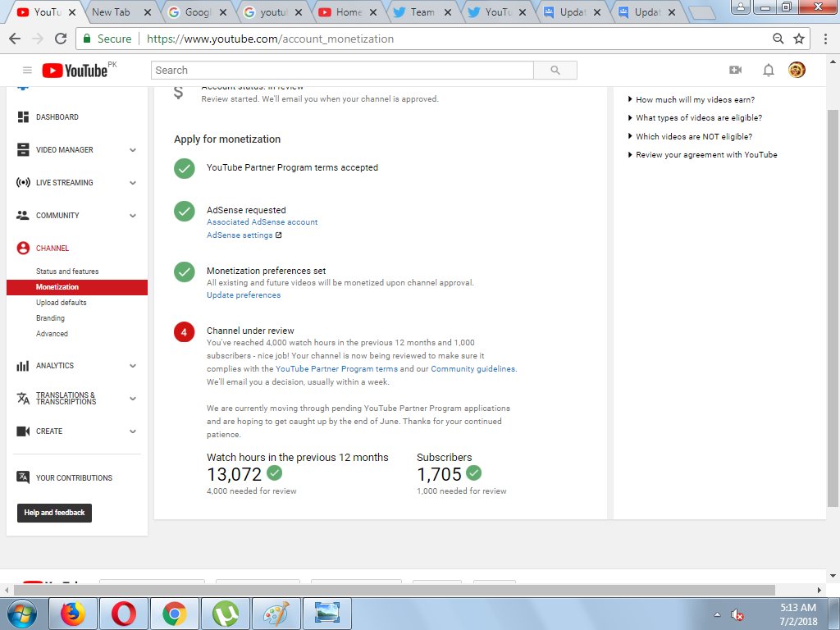Viewport: 840px width, 630px height.
Task: Click the Video Manager sidebar icon
Action: click(23, 149)
